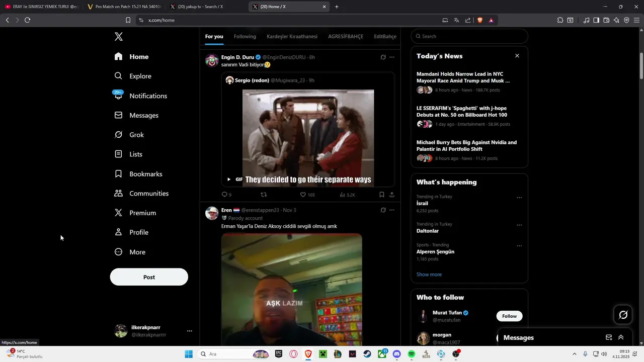Close the Today's News panel
The image size is (644, 362).
click(517, 56)
